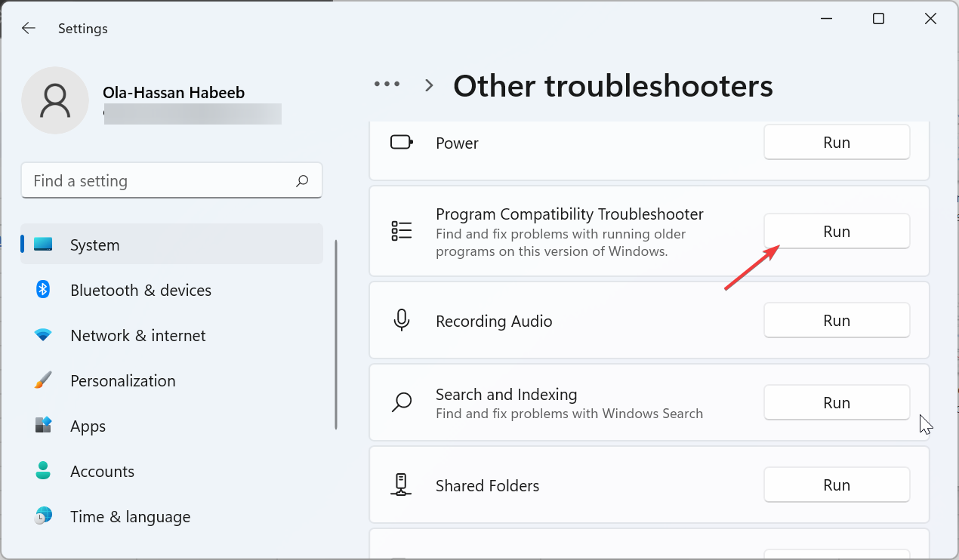The height and width of the screenshot is (560, 959).
Task: Click the Program Compatibility list icon
Action: pyautogui.click(x=402, y=231)
